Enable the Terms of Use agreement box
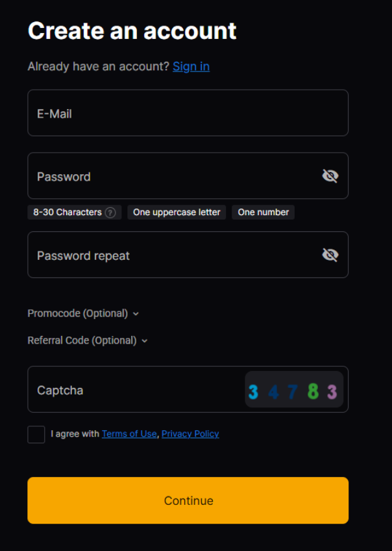392x551 pixels. click(36, 434)
